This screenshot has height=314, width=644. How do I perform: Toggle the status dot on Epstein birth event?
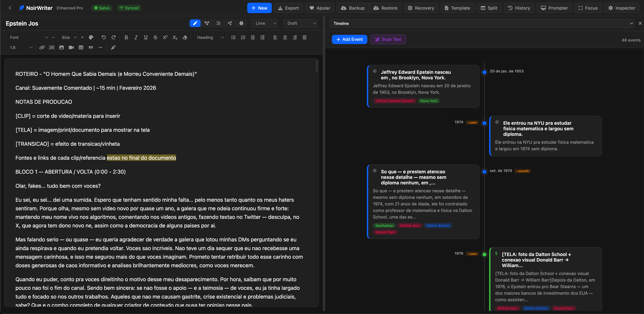(375, 71)
